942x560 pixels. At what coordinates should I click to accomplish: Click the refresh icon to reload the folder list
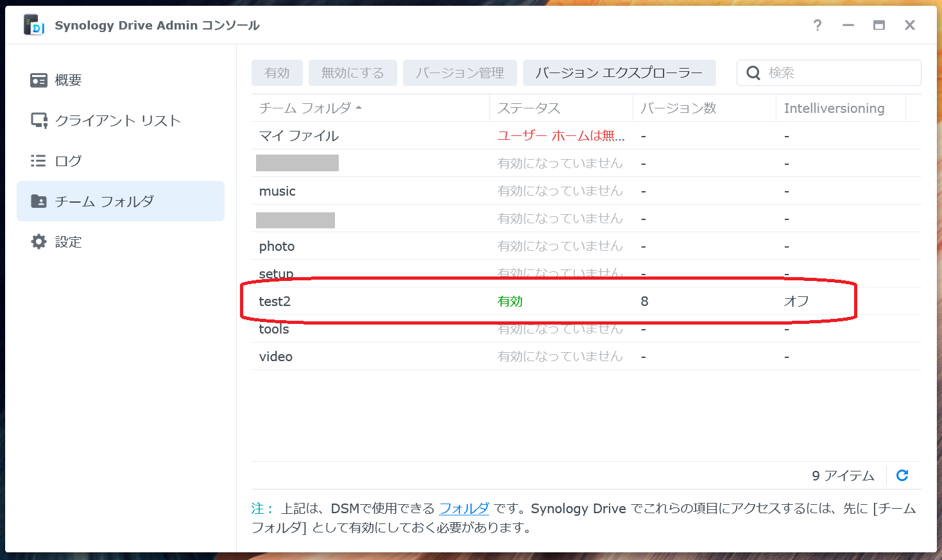pyautogui.click(x=902, y=475)
